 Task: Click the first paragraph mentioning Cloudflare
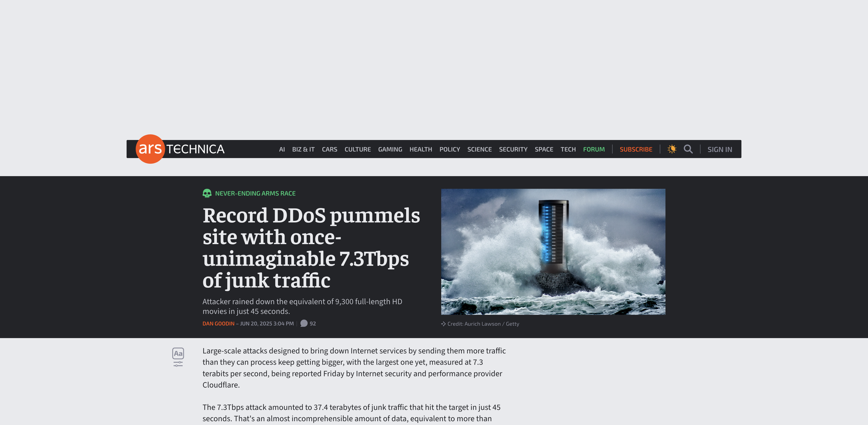354,368
